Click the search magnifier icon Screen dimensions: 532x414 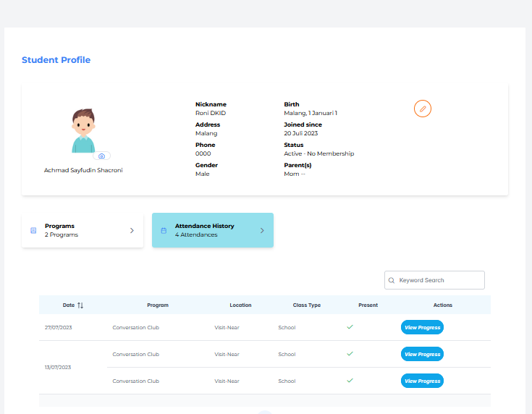point(391,280)
